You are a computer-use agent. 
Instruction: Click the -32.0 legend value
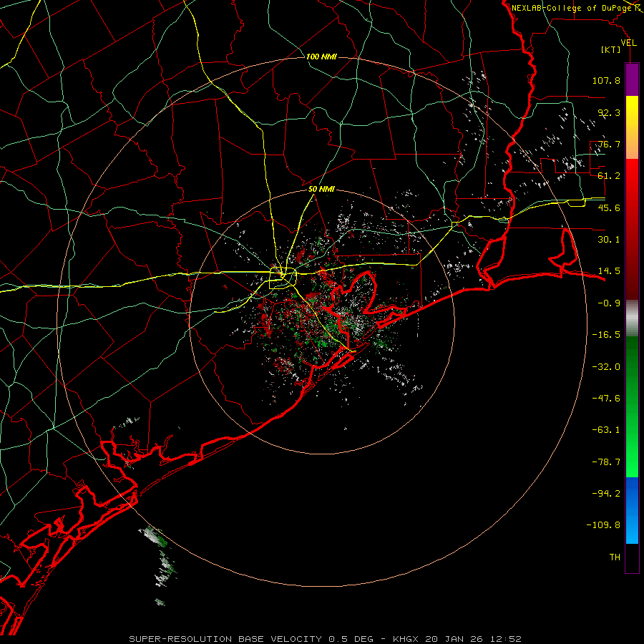(x=606, y=367)
